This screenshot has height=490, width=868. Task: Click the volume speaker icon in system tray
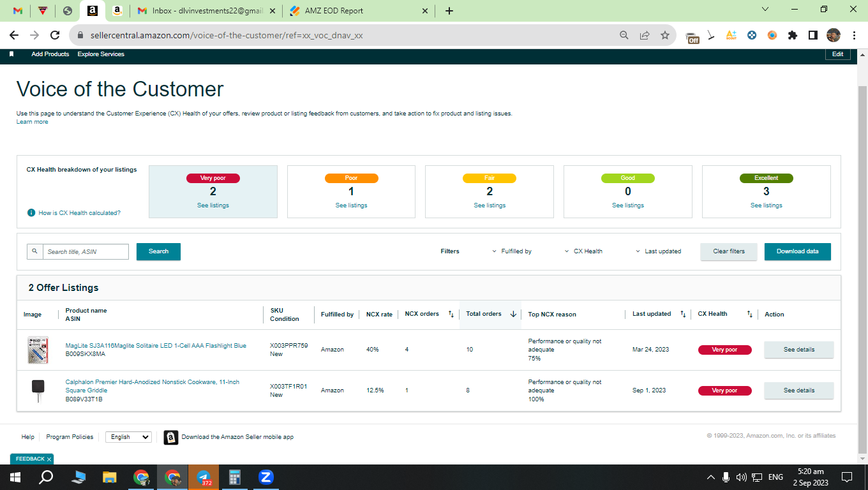point(741,477)
